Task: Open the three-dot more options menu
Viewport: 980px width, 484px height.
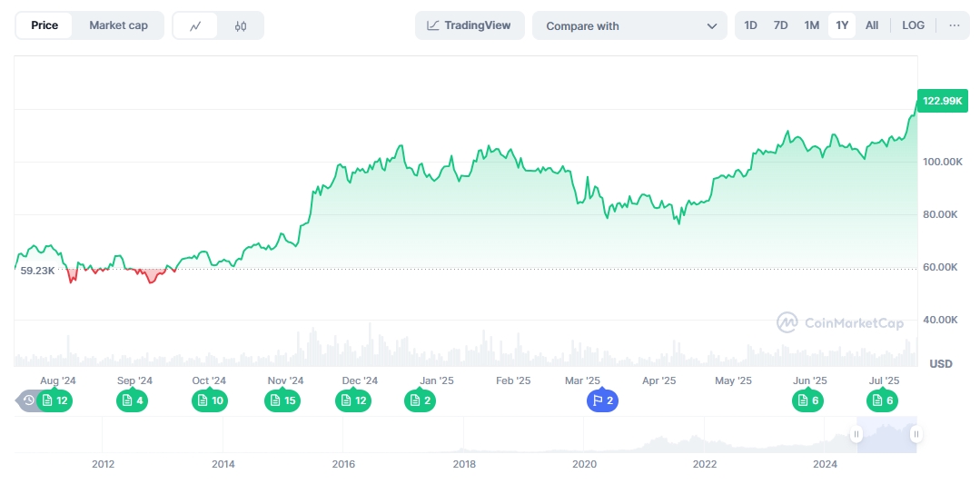Action: point(954,25)
